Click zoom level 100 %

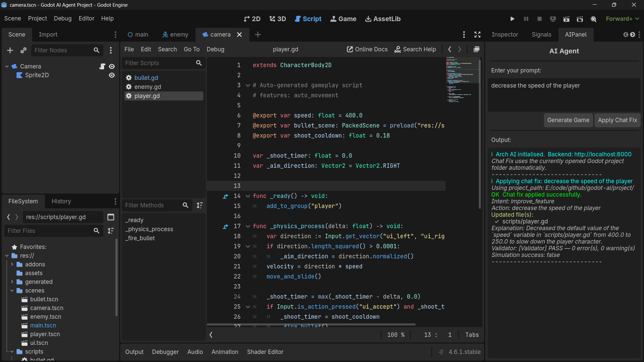(x=396, y=335)
